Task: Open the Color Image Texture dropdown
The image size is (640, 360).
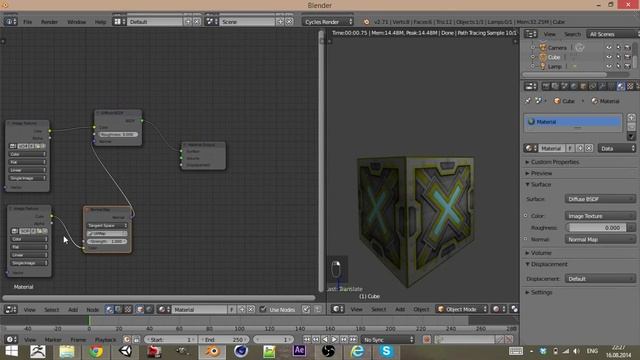Action: pyautogui.click(x=600, y=216)
